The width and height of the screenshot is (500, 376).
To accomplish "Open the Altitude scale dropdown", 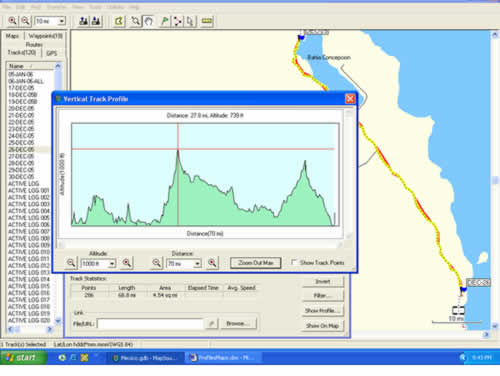I will pos(112,264).
